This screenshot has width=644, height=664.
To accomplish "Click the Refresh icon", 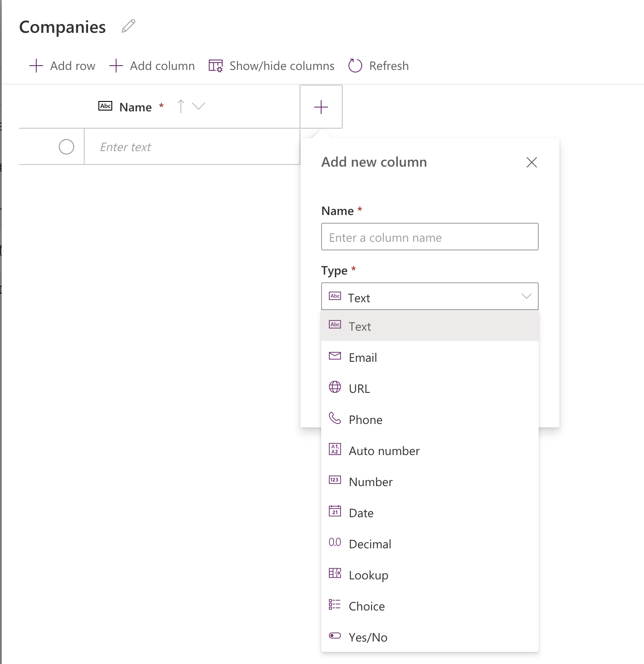I will (x=354, y=65).
